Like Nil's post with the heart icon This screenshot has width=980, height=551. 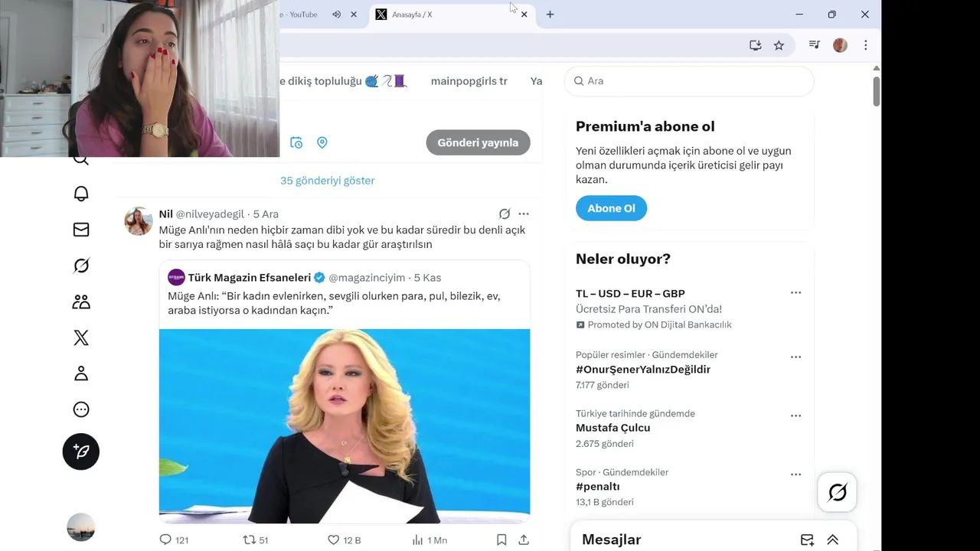tap(334, 540)
